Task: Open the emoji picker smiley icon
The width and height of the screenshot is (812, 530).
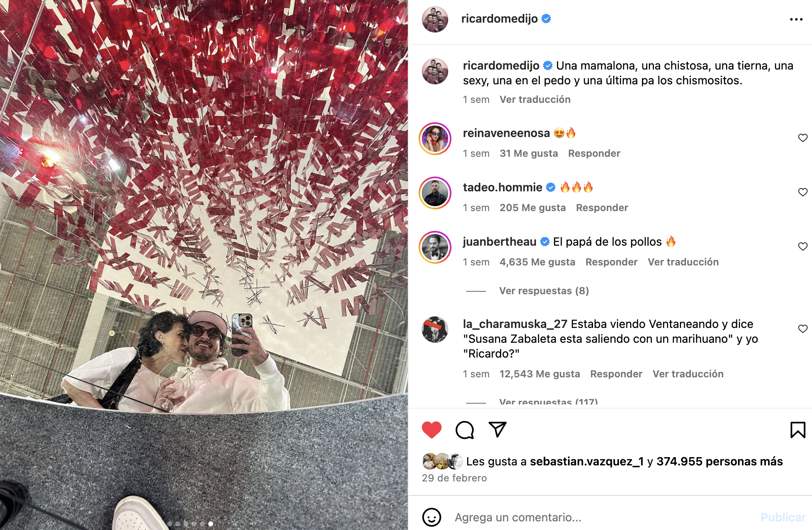Action: click(432, 517)
